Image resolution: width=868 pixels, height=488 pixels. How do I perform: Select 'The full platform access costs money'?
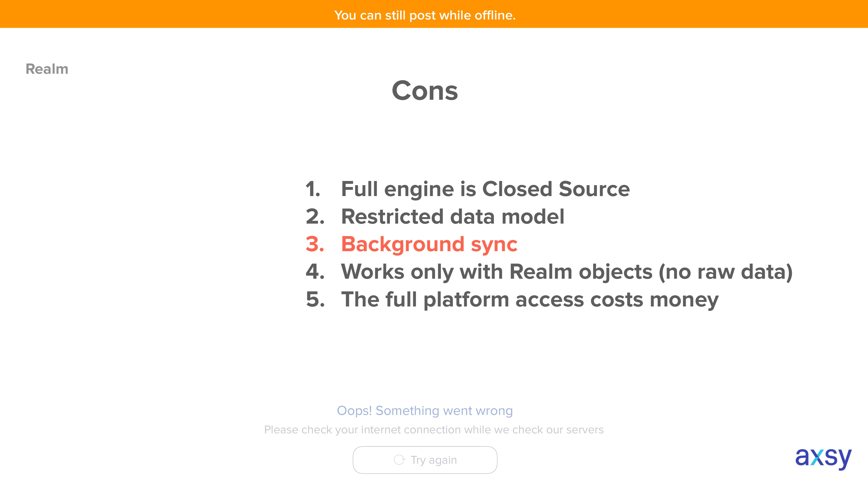tap(530, 300)
